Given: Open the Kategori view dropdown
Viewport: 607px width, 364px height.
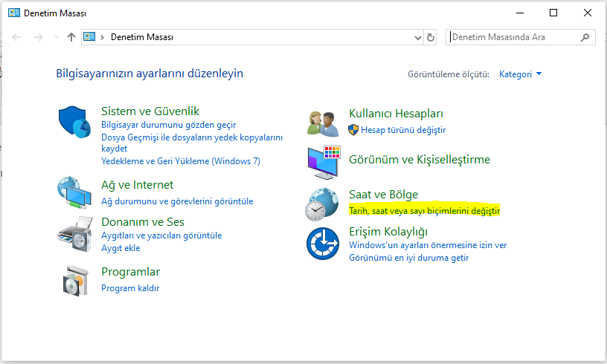Looking at the screenshot, I should (520, 74).
